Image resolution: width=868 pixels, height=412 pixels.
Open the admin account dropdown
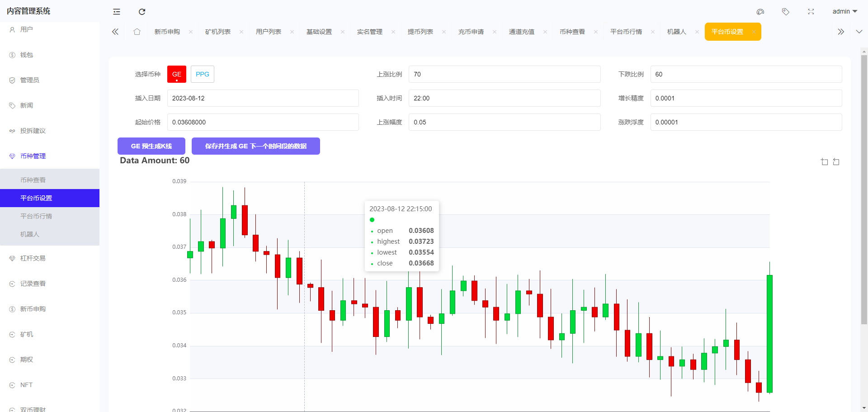[844, 12]
